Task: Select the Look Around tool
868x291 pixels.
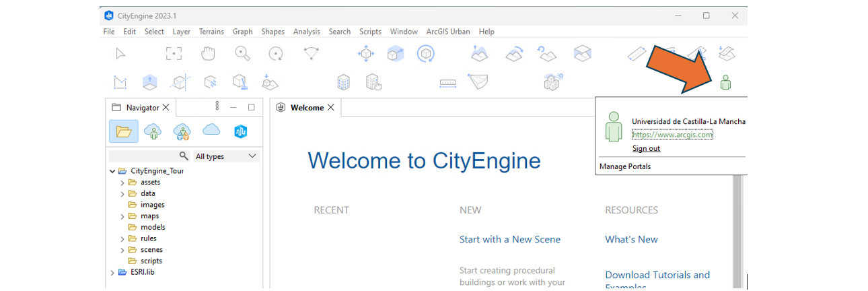Action: 311,53
